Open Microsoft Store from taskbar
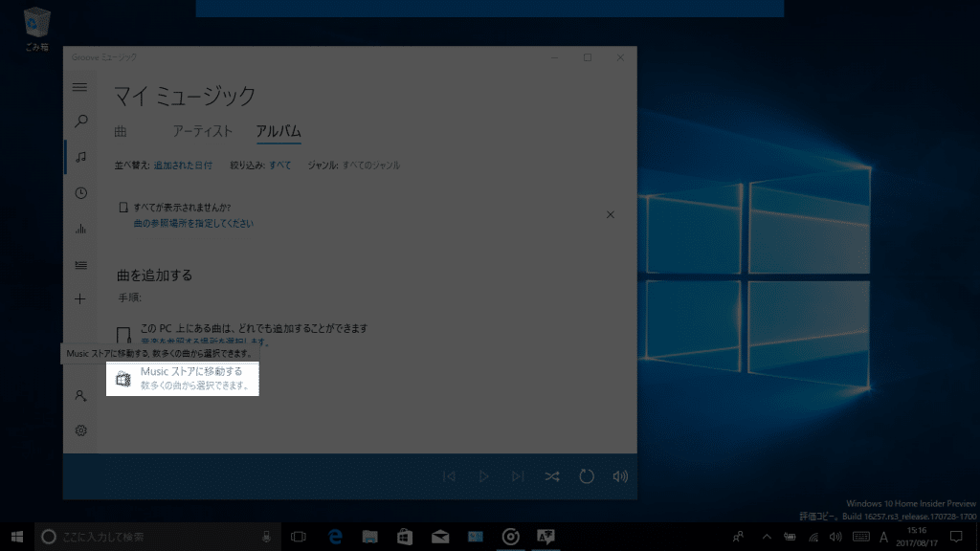 coord(405,537)
